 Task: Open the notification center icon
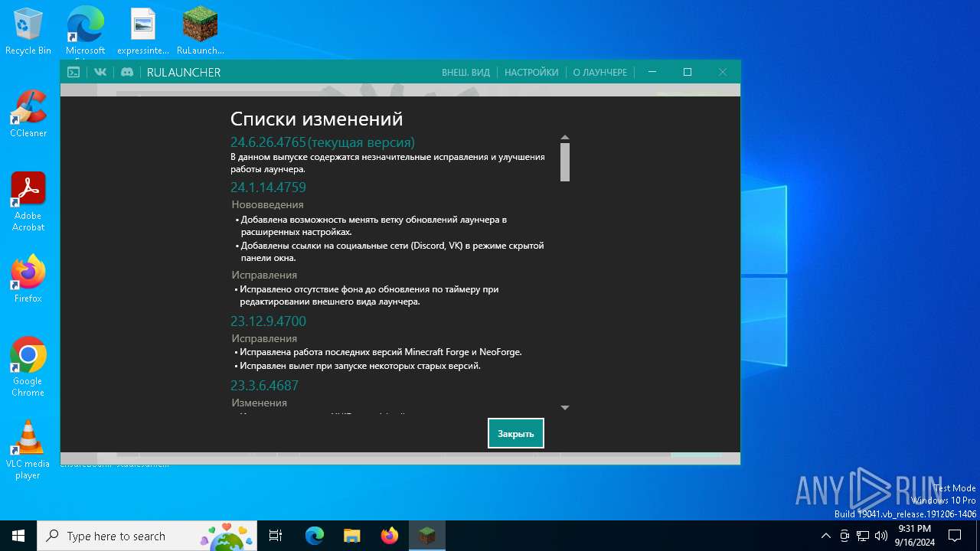[x=955, y=536]
